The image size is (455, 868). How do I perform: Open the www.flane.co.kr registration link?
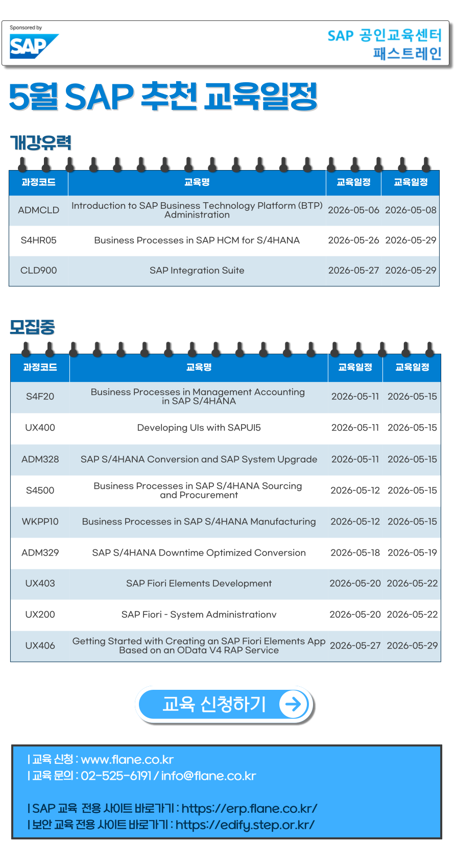click(127, 759)
